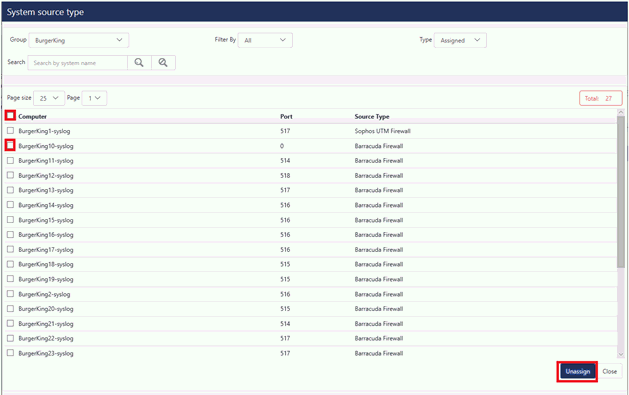Click the BurgerKing12-syslog computer name
The height and width of the screenshot is (395, 629).
click(46, 176)
